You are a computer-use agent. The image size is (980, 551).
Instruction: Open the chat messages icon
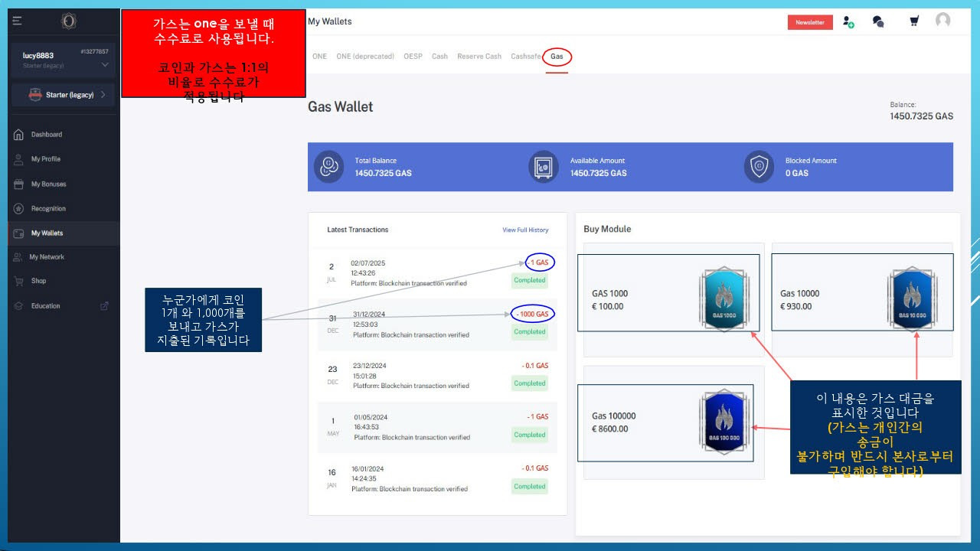pos(878,22)
